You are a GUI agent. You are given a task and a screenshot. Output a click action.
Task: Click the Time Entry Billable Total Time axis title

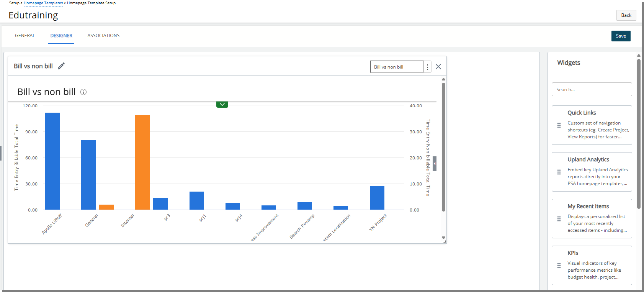point(16,157)
